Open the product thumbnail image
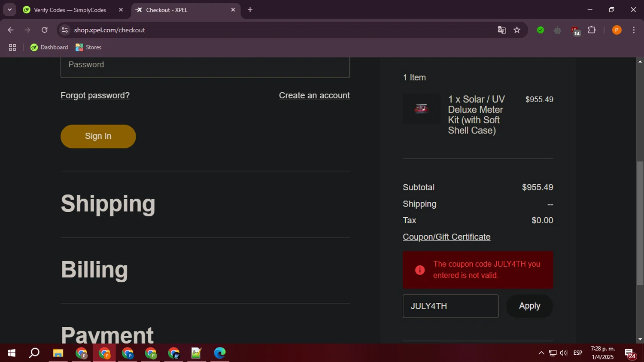Screen dimensions: 644x362 pos(422,109)
